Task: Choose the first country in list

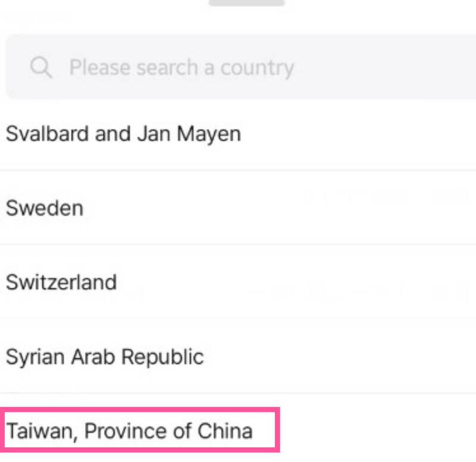Action: point(238,133)
